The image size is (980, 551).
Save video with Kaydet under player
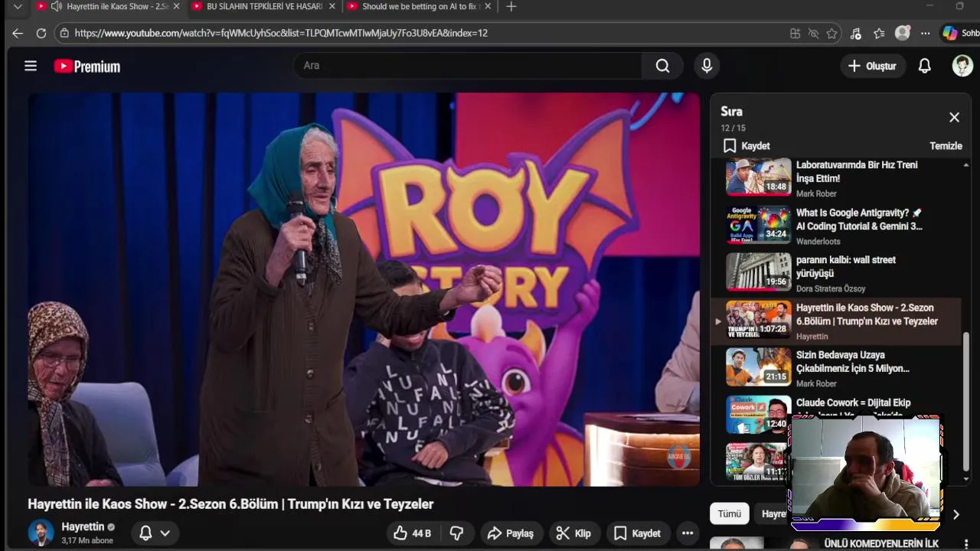point(637,533)
